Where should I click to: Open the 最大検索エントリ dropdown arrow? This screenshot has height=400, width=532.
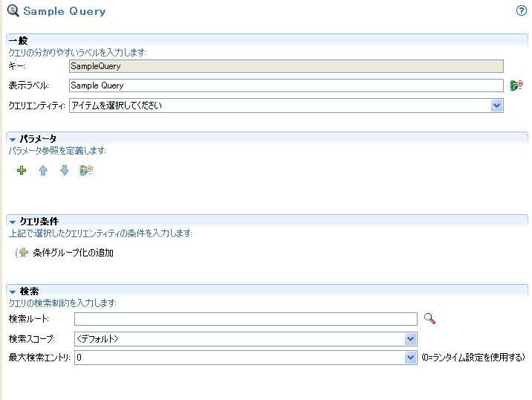coord(411,358)
